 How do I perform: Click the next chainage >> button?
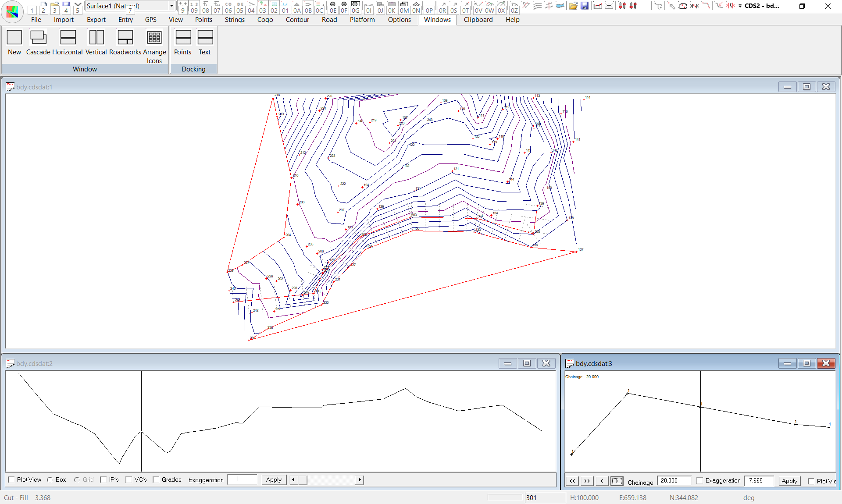(587, 481)
